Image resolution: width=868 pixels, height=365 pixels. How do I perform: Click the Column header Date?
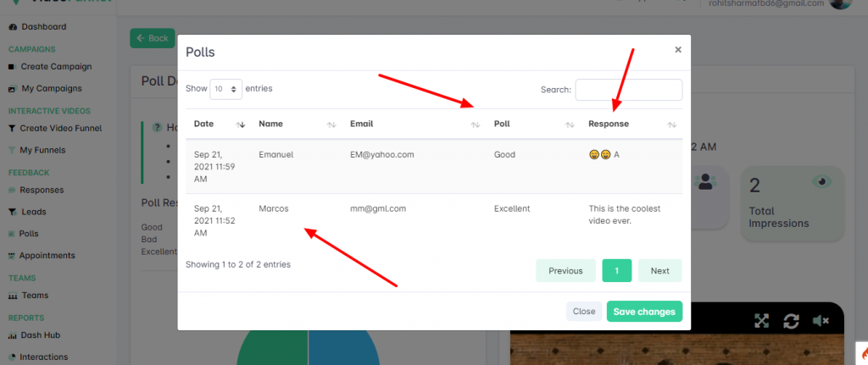pos(203,124)
